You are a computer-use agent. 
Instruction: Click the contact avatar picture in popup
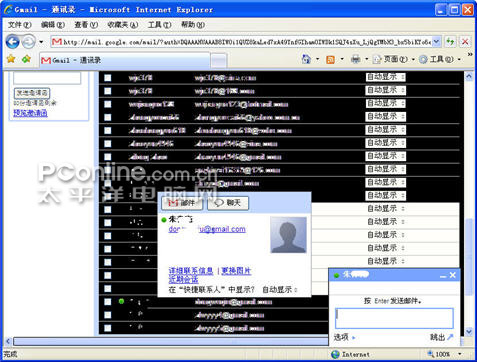point(288,235)
